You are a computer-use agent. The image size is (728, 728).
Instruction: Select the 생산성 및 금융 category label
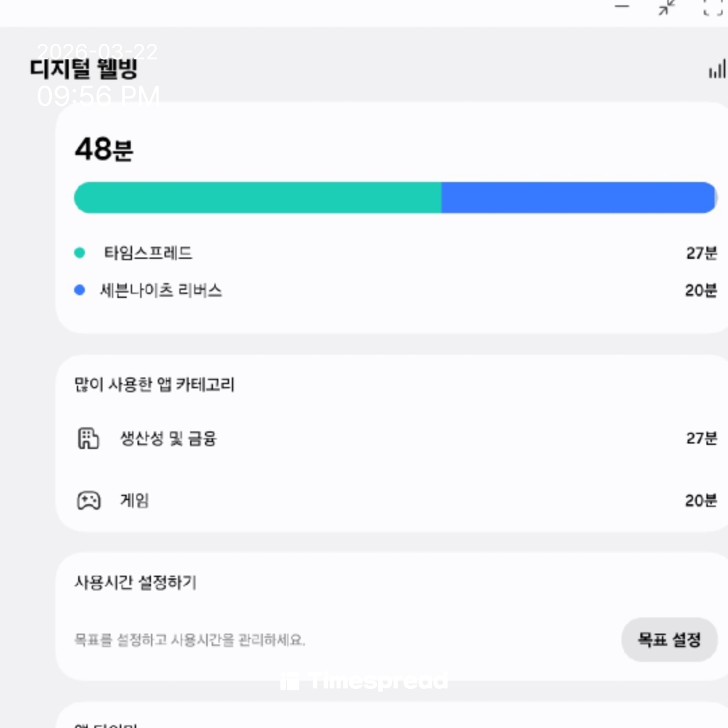point(169,439)
